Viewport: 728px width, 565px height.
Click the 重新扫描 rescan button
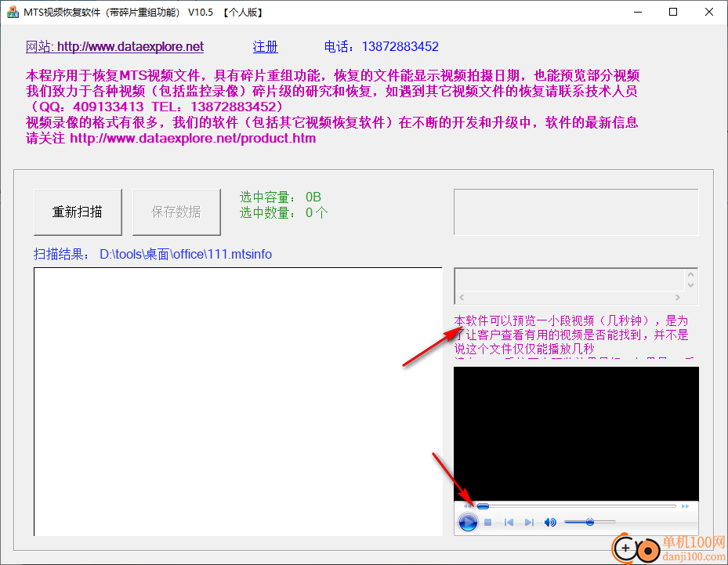[78, 212]
